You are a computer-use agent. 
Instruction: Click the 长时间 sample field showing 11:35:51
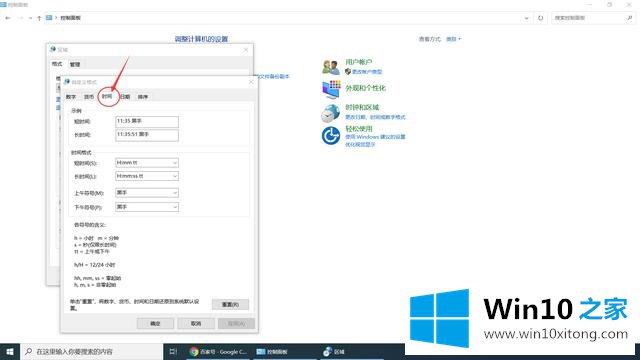(147, 135)
